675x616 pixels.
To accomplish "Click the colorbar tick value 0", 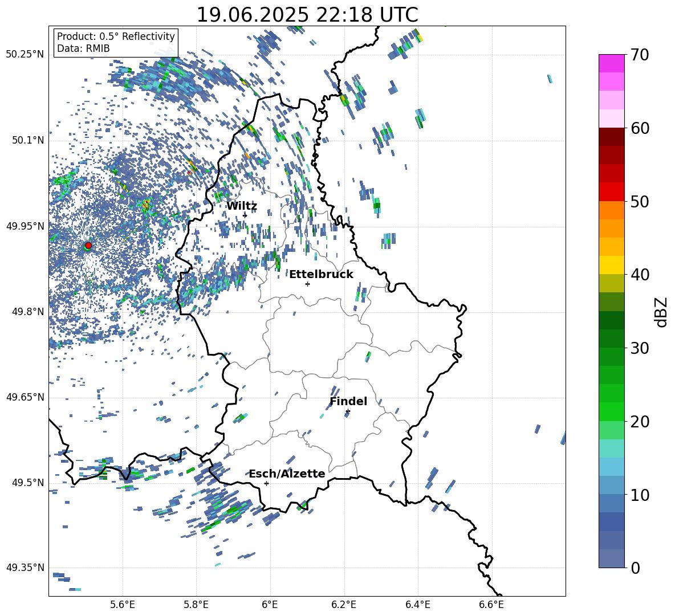I will click(635, 568).
